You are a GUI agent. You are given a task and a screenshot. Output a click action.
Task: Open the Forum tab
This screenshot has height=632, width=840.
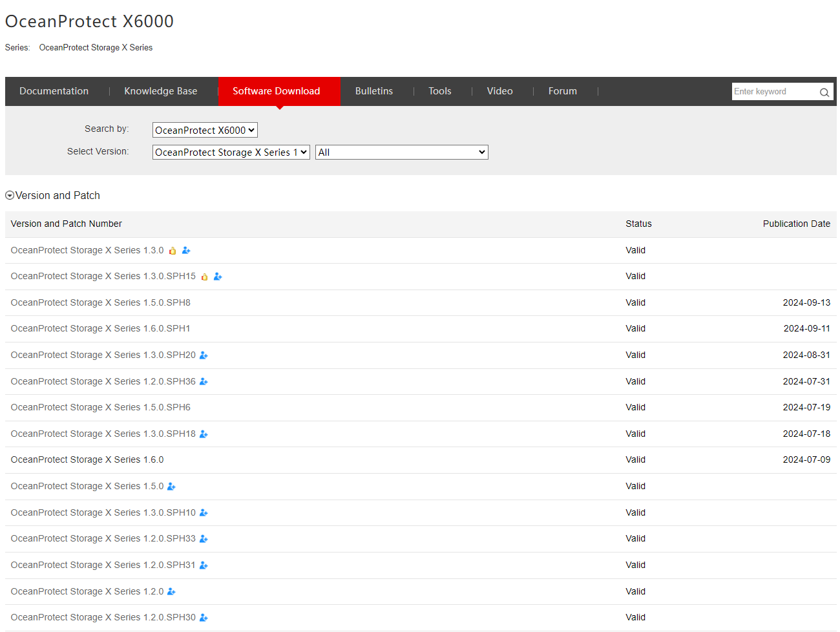(x=563, y=91)
